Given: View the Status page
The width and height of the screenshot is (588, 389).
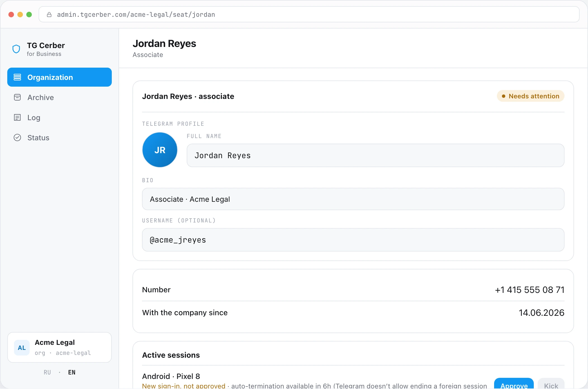Looking at the screenshot, I should (60, 137).
